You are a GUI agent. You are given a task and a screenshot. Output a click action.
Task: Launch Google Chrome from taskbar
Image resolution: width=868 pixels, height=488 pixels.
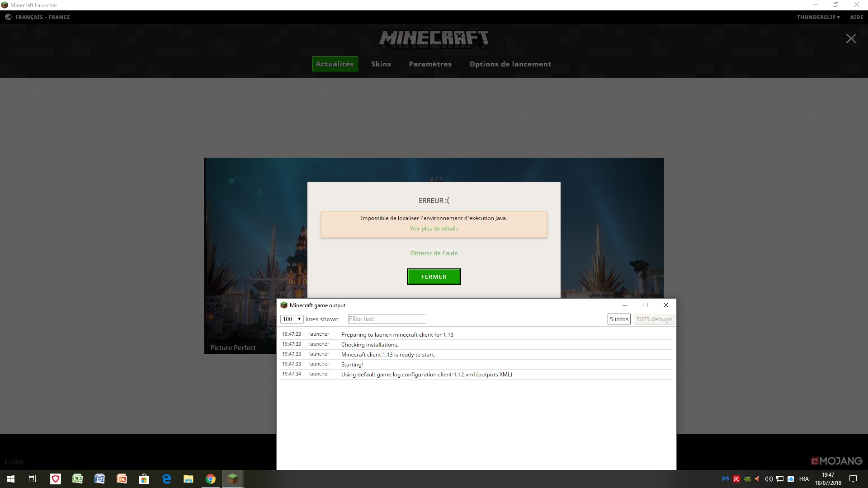[211, 479]
